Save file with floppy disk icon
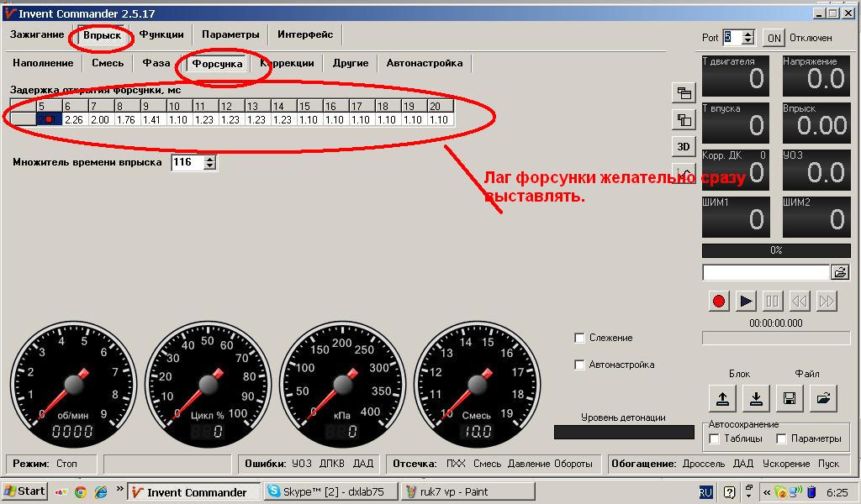 pyautogui.click(x=790, y=398)
